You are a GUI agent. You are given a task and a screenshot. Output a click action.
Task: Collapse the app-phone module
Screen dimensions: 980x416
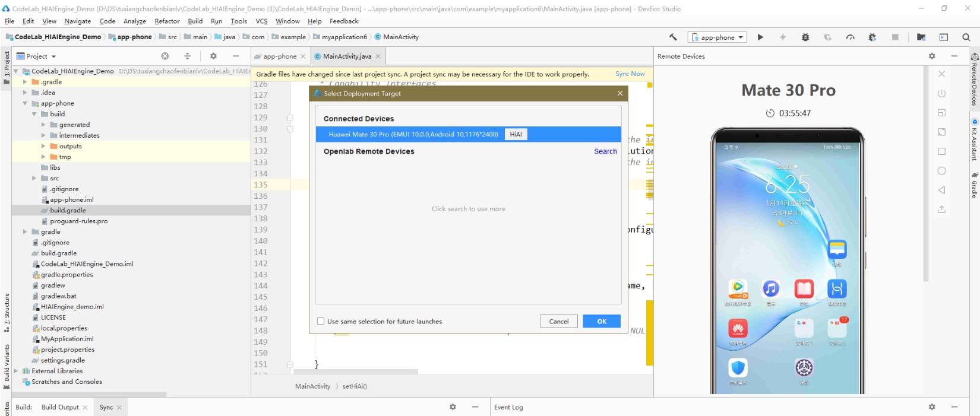[x=25, y=103]
